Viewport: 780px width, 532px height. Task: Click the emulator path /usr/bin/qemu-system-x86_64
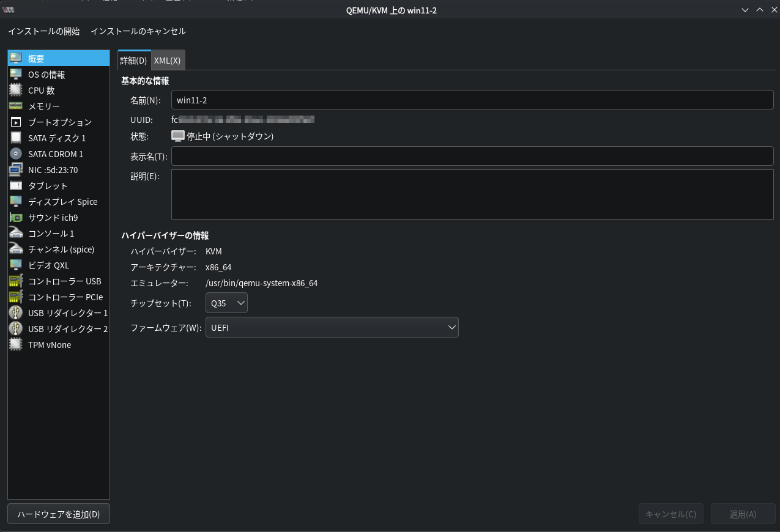262,283
